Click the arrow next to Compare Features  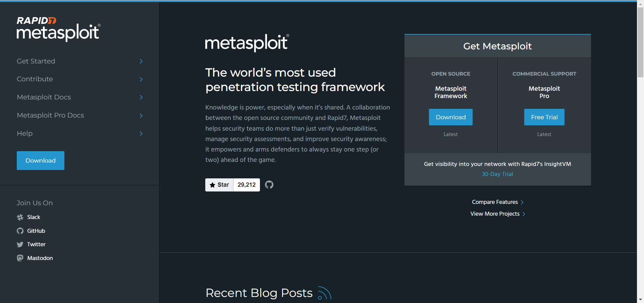(522, 202)
